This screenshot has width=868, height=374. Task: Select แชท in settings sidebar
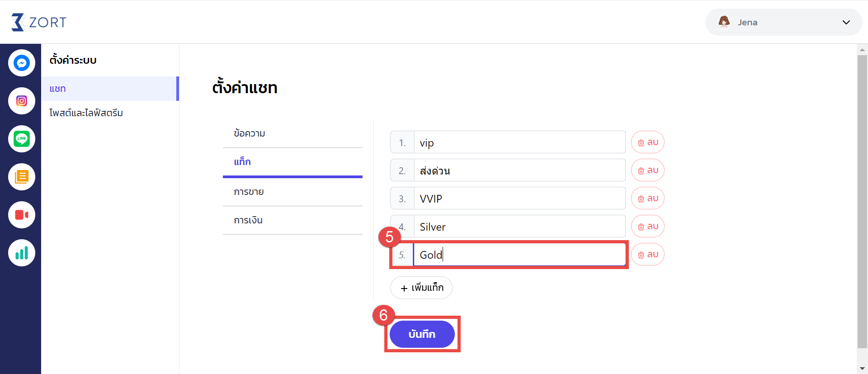[110, 89]
